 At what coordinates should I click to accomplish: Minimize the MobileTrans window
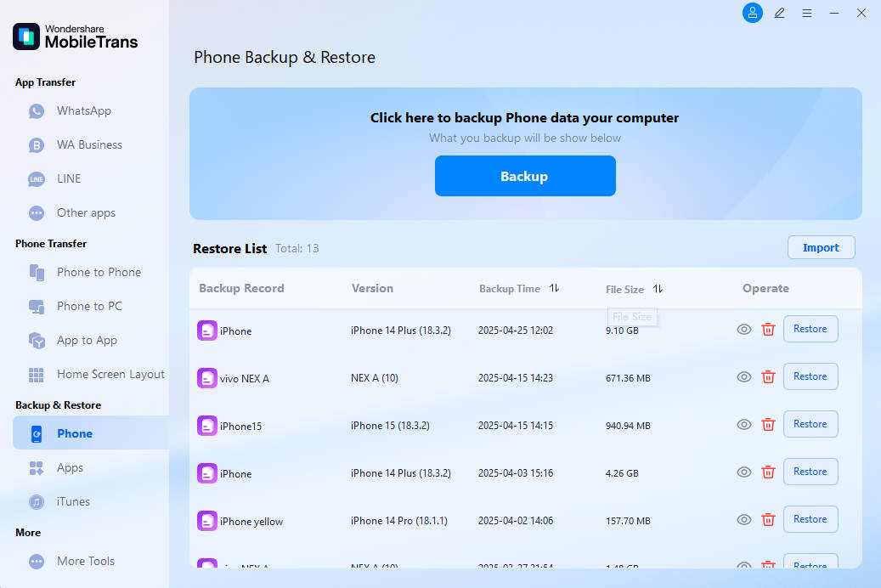pos(833,13)
